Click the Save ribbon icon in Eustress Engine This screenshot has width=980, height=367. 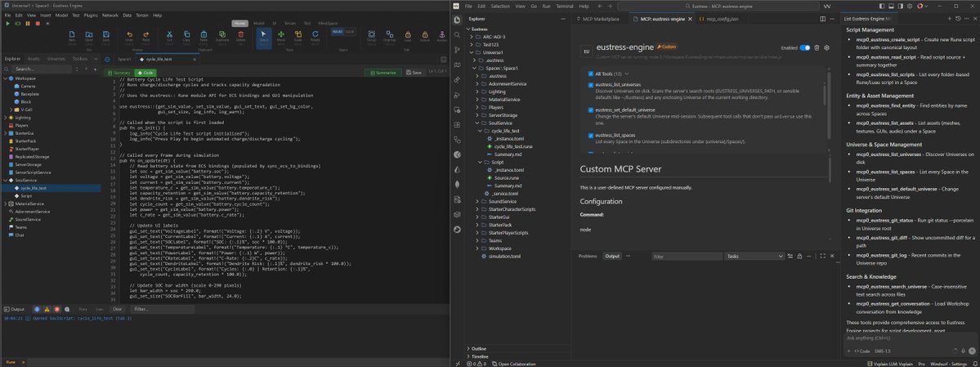click(106, 36)
